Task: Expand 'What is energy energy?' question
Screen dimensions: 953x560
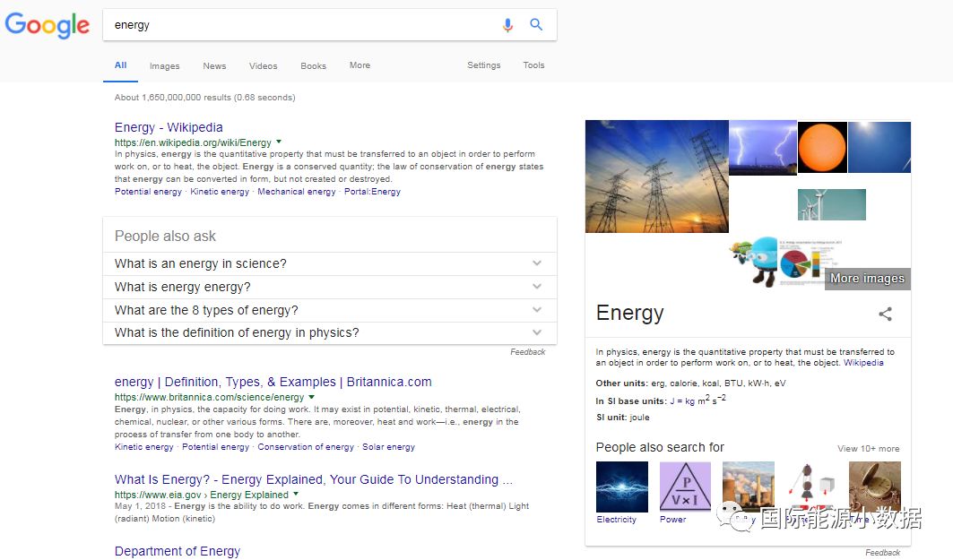Action: 330,287
